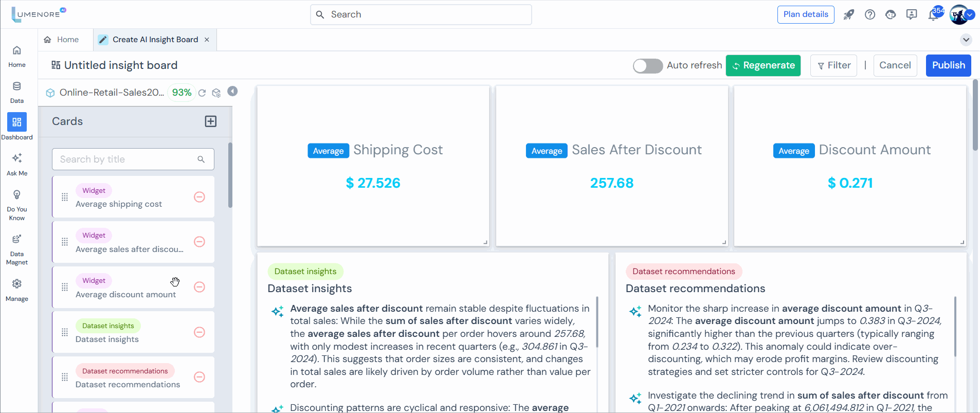Focus the Search by title field

[126, 159]
